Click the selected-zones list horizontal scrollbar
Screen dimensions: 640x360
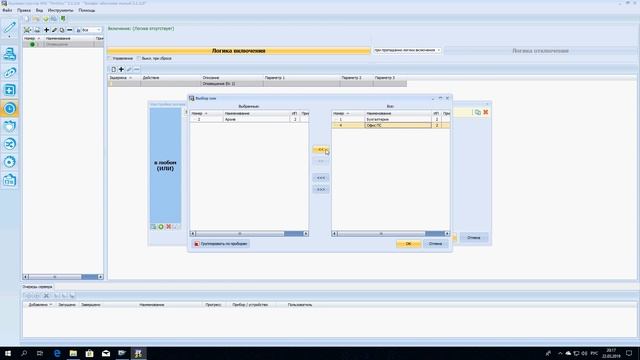(x=249, y=233)
